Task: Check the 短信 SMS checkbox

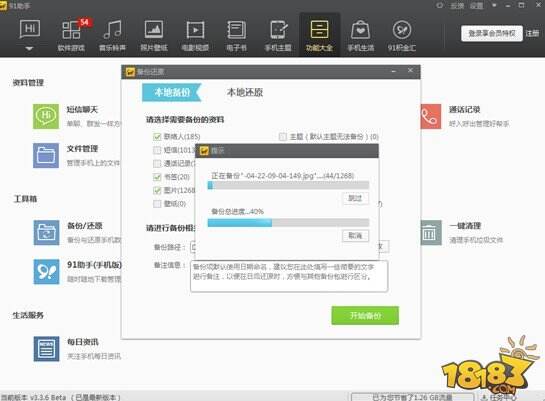Action: [x=157, y=150]
